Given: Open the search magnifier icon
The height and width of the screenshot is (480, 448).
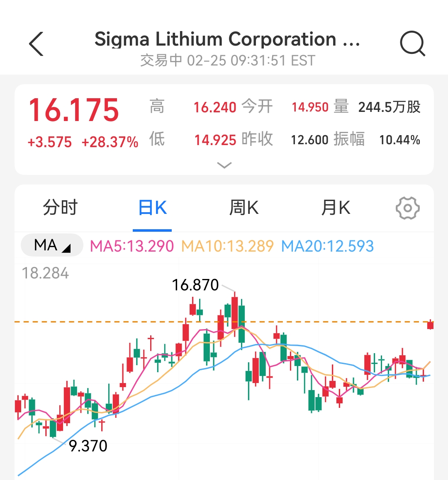Looking at the screenshot, I should pyautogui.click(x=412, y=44).
